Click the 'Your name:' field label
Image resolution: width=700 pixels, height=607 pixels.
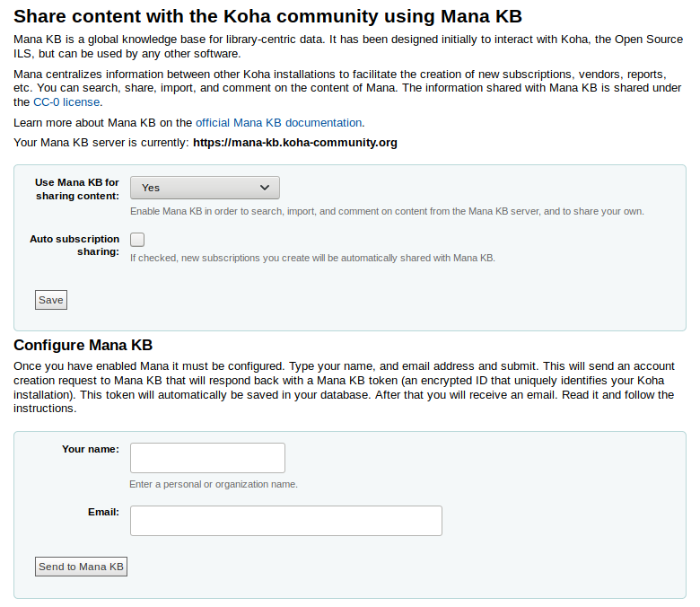91,449
